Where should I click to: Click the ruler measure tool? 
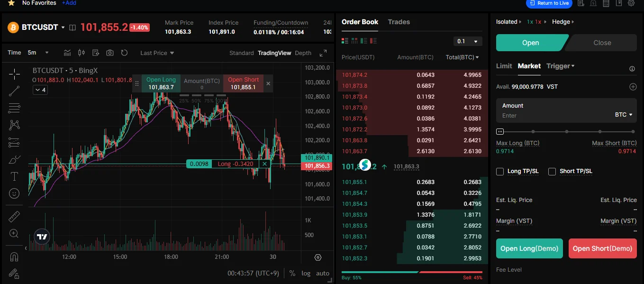[x=14, y=217]
